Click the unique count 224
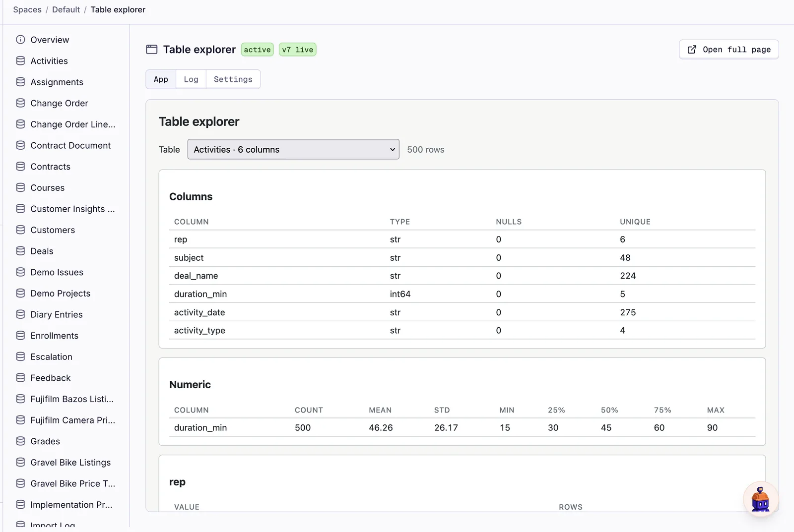 [628, 276]
